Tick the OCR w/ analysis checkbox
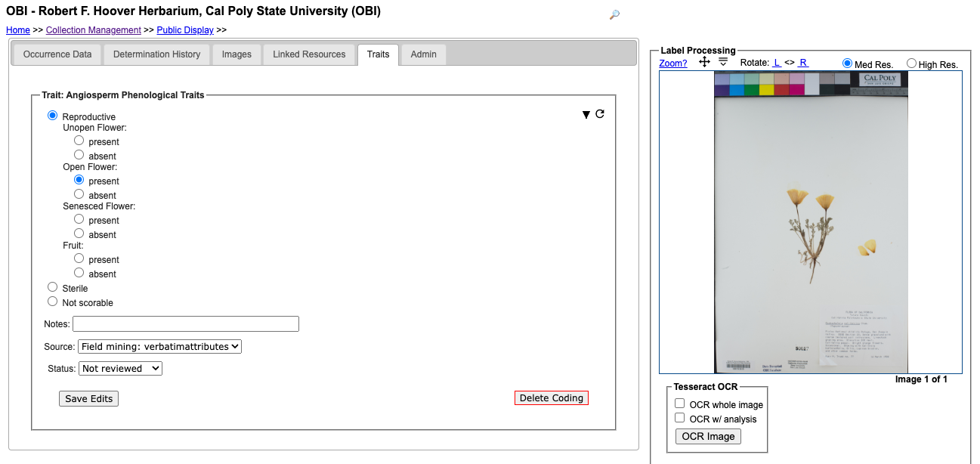This screenshot has width=980, height=464. [x=680, y=418]
